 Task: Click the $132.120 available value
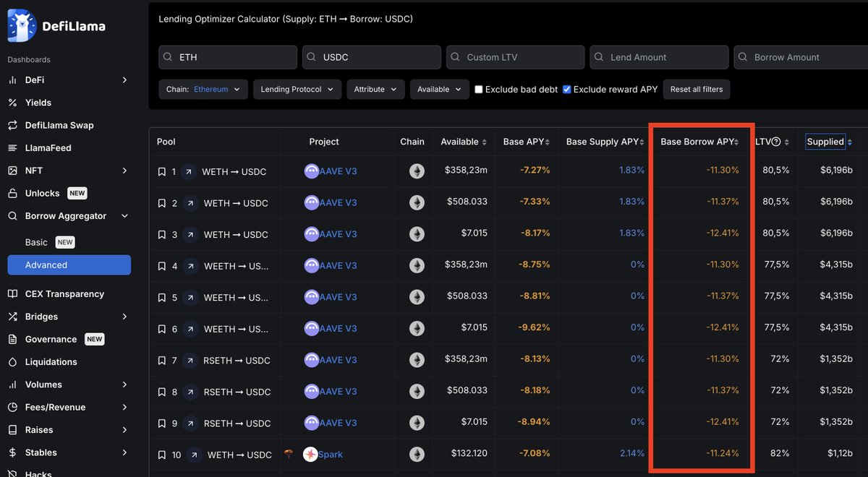tap(469, 455)
